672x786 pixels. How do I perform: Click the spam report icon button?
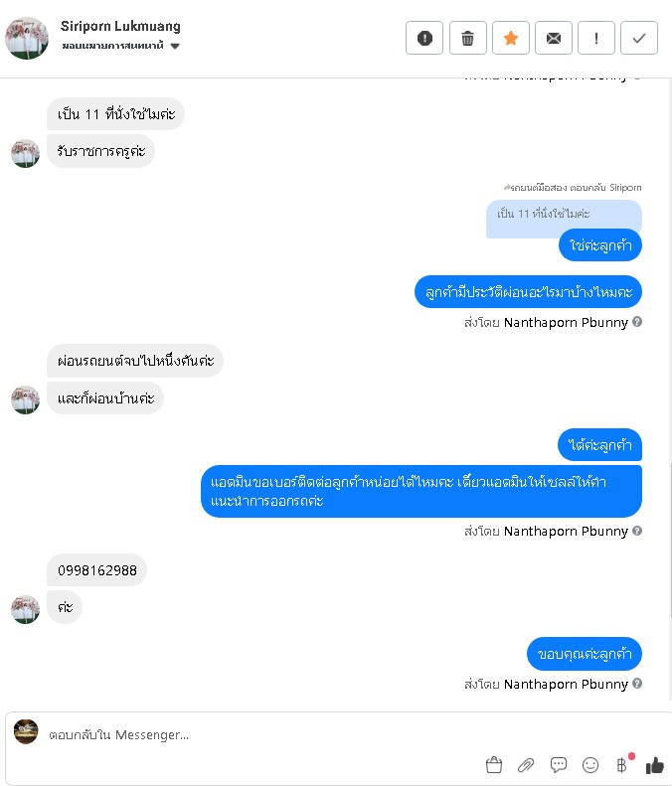click(x=424, y=38)
